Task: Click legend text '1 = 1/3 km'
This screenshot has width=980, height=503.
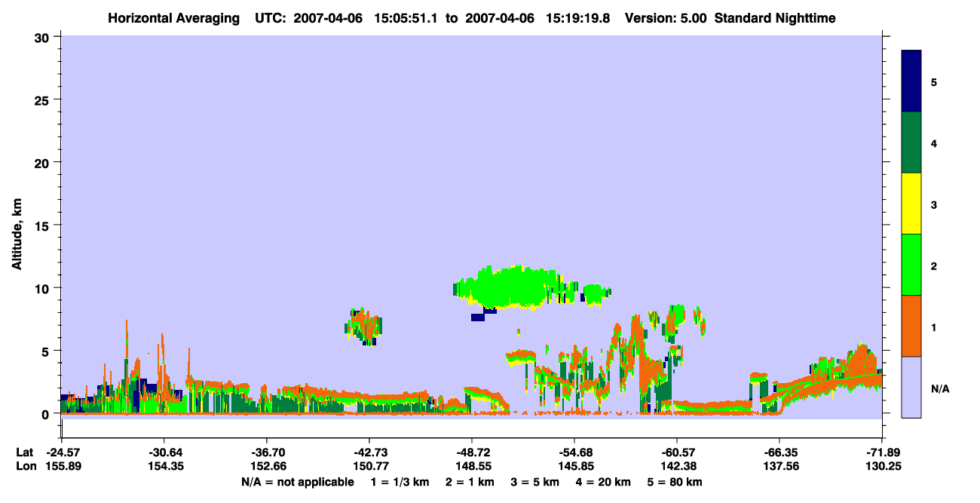Action: click(x=401, y=482)
